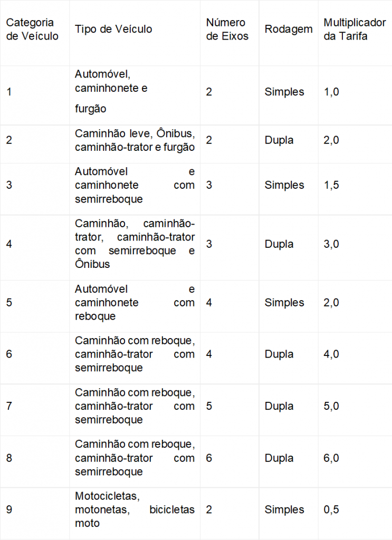Select the vehicle type cell ending in "Ônibus" for category 4
This screenshot has height=540, width=392.
click(135, 244)
